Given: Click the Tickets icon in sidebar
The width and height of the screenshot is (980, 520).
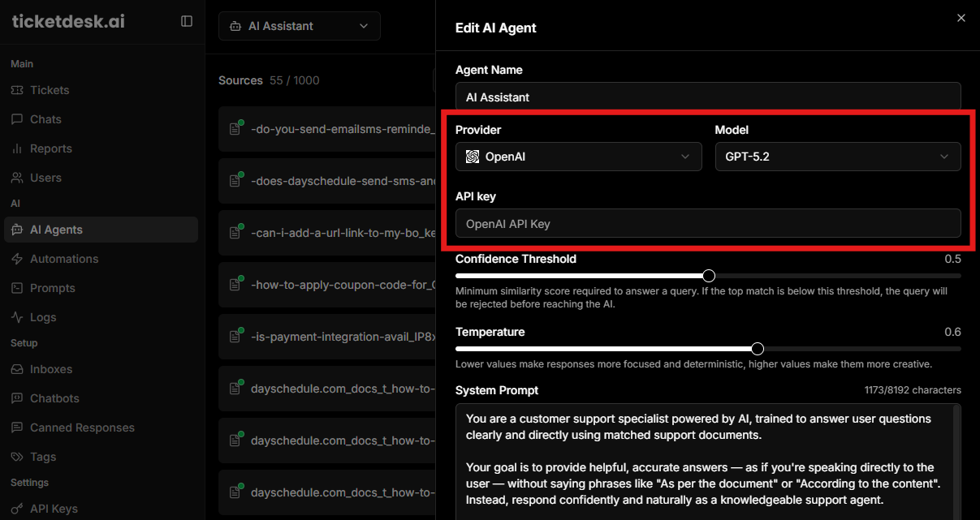Looking at the screenshot, I should pos(17,90).
